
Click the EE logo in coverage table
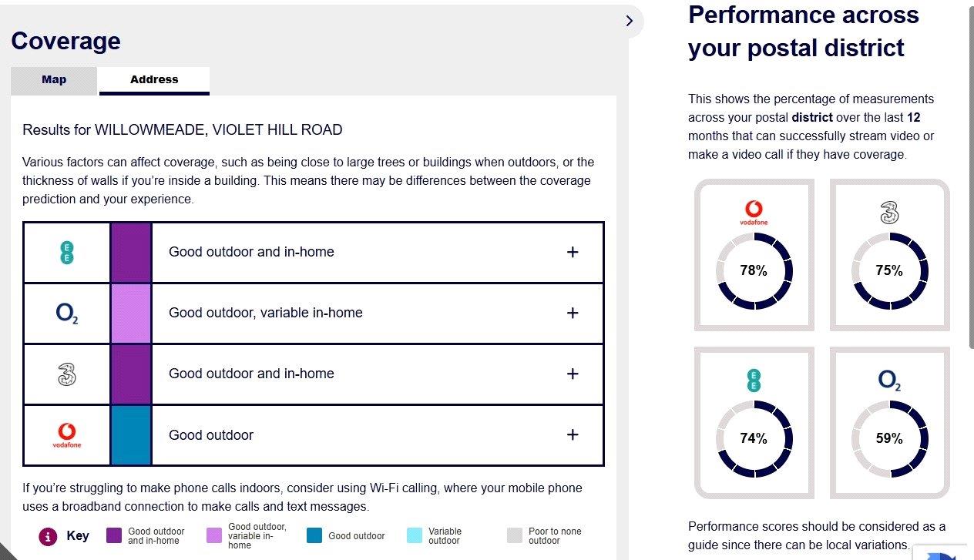click(x=67, y=252)
